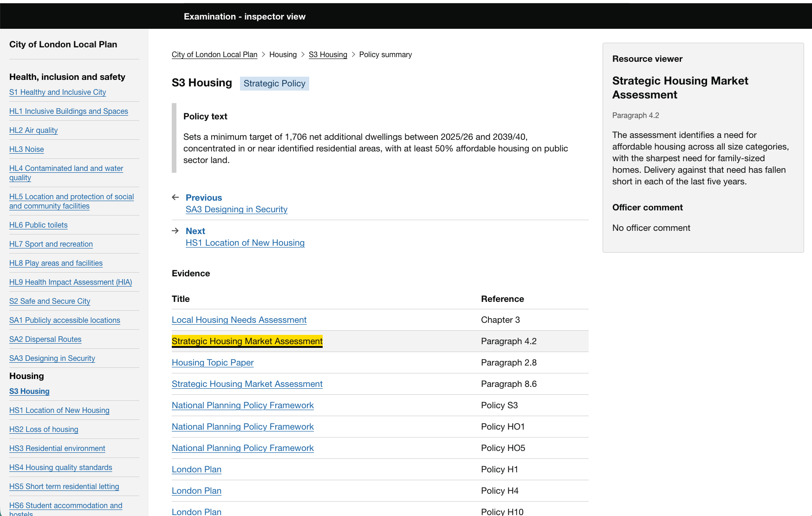Select HS1 Location of New Housing in sidebar
812x516 pixels.
point(59,410)
